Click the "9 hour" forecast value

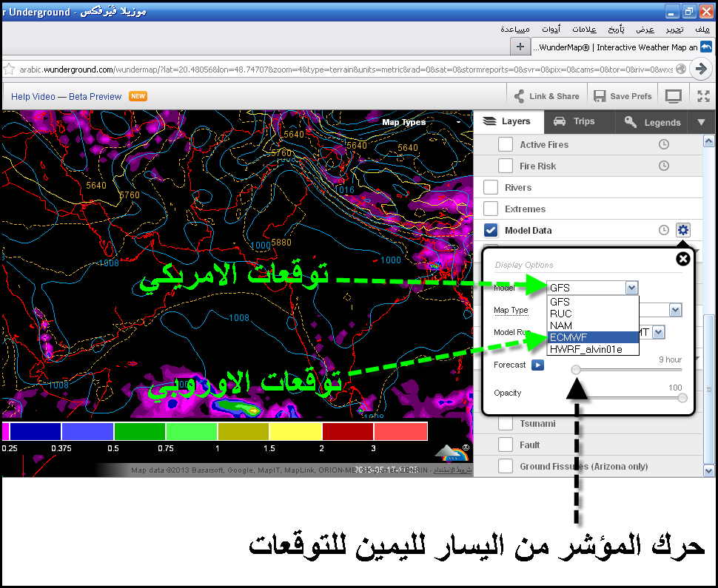671,359
